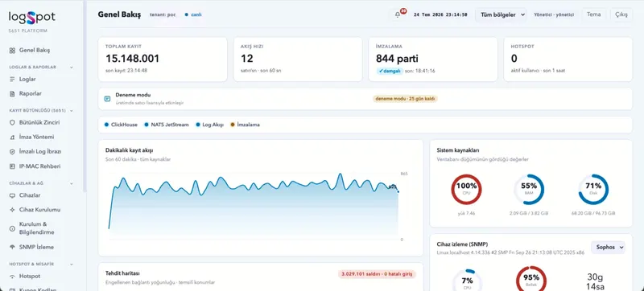Open Bütünlük Zinciri menu item
This screenshot has height=291, width=644.
(39, 122)
